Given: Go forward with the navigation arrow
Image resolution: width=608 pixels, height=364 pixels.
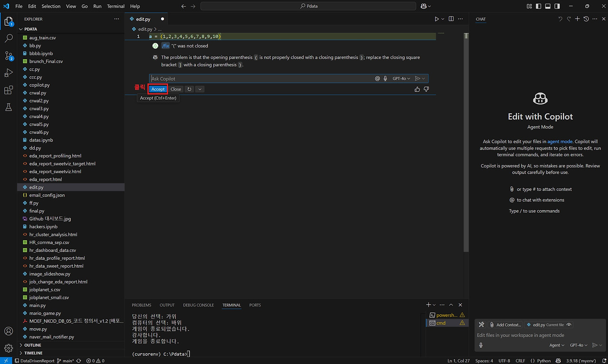Looking at the screenshot, I should coord(193,6).
